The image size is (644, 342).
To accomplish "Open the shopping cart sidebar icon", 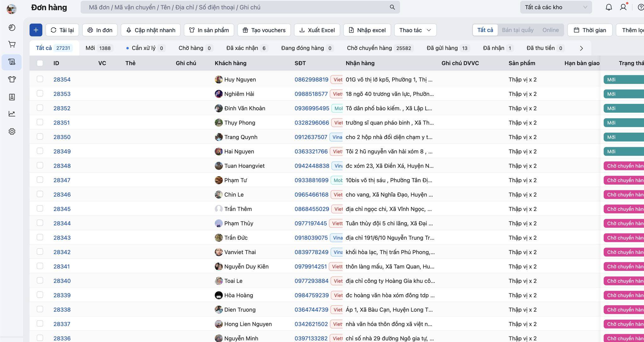I will (x=12, y=44).
